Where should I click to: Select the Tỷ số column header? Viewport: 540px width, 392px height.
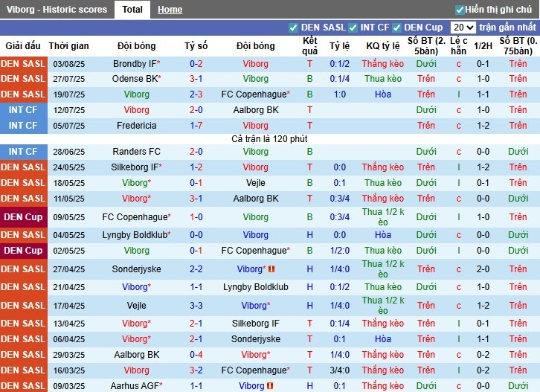pyautogui.click(x=196, y=46)
